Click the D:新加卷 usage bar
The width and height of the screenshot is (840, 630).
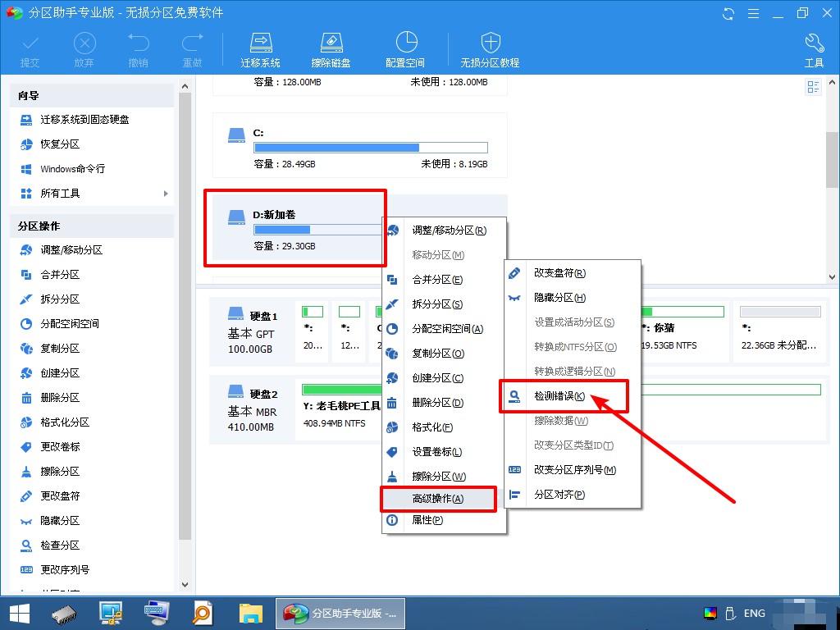tap(318, 230)
